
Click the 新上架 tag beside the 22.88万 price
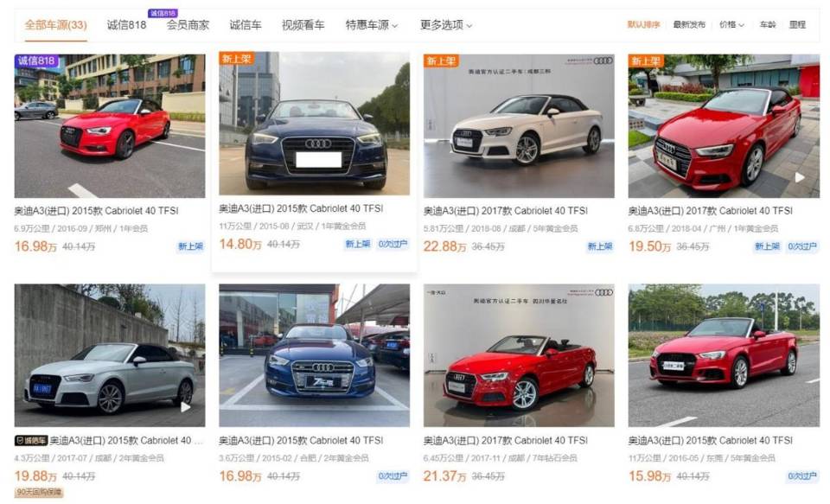[600, 246]
